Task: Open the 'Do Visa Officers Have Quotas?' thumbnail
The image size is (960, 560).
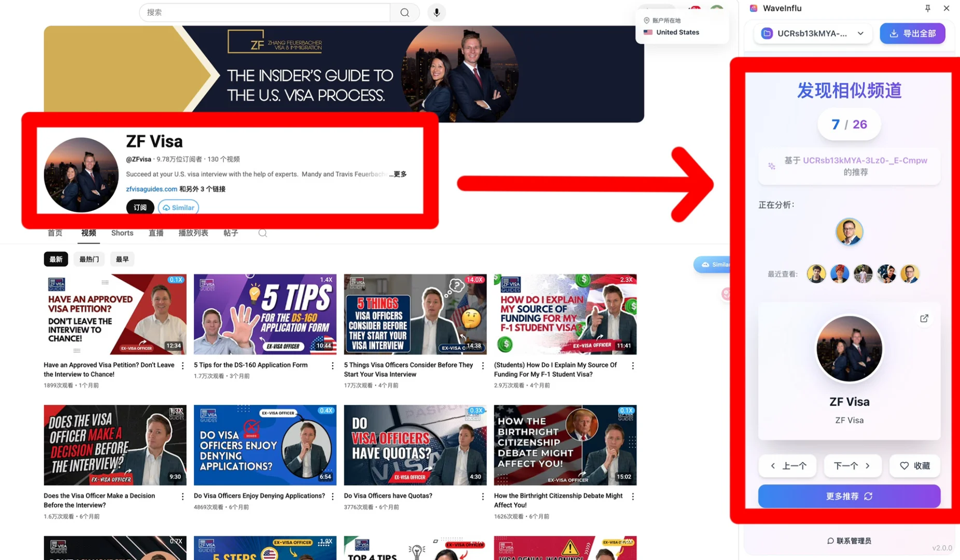Action: [415, 445]
